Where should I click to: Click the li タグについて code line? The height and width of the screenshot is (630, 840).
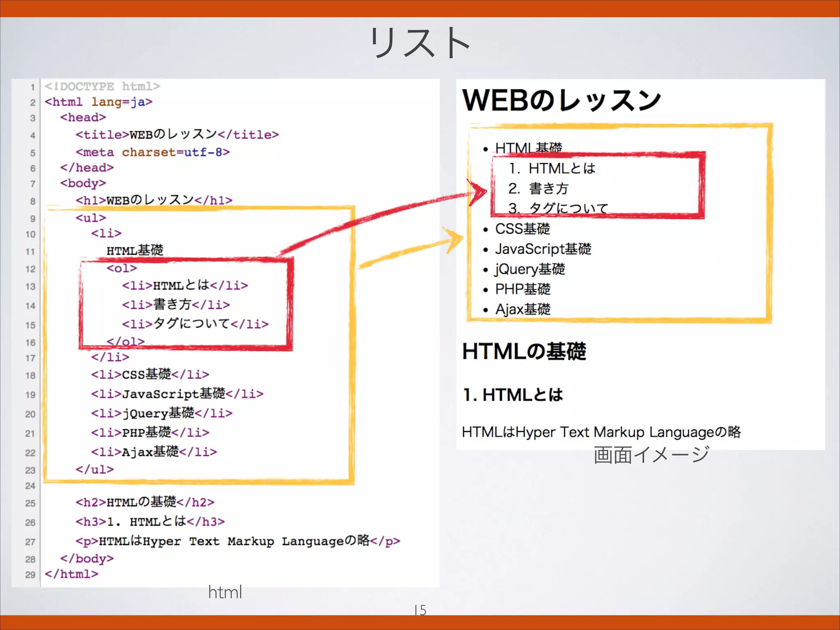tap(195, 324)
